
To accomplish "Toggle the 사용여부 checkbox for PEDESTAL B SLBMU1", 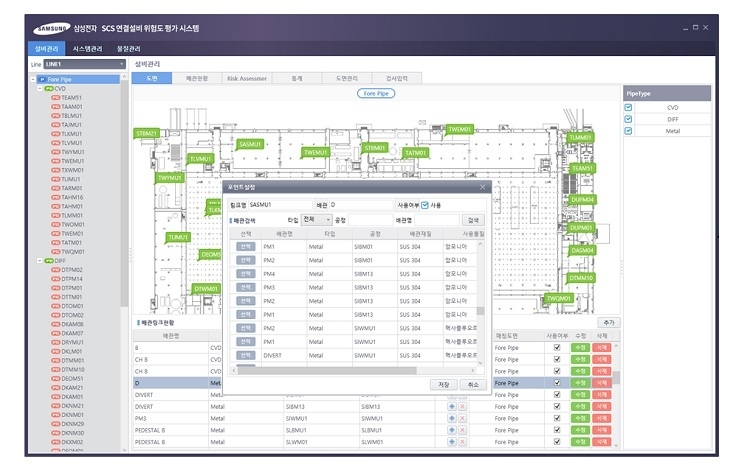I will 557,430.
